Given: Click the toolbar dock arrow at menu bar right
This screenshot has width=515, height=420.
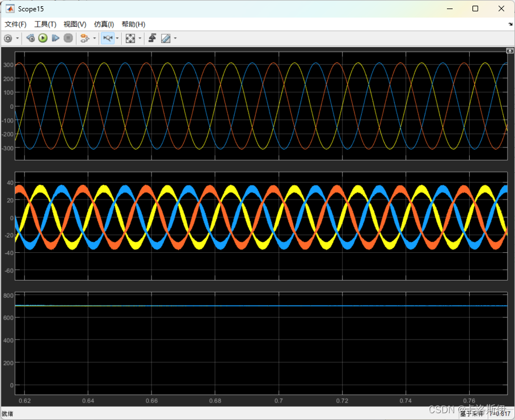Looking at the screenshot, I should pyautogui.click(x=510, y=24).
